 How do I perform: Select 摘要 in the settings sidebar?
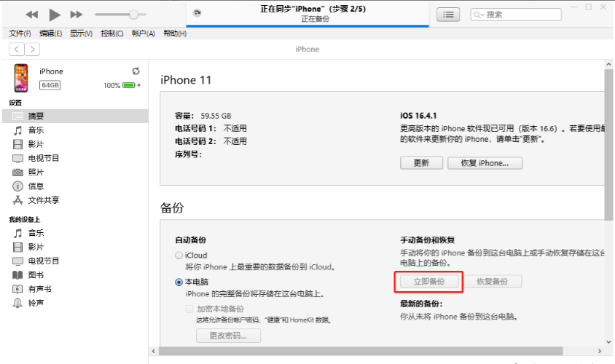coord(75,116)
